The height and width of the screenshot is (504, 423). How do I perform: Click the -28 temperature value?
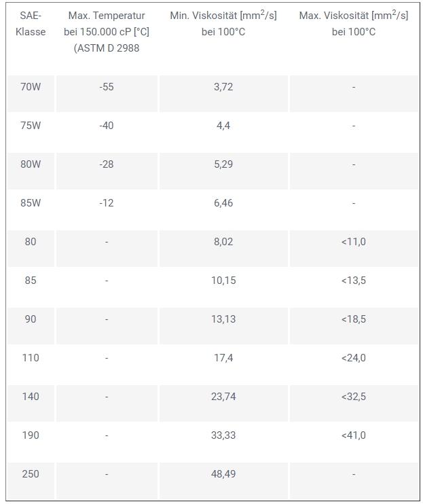click(107, 164)
